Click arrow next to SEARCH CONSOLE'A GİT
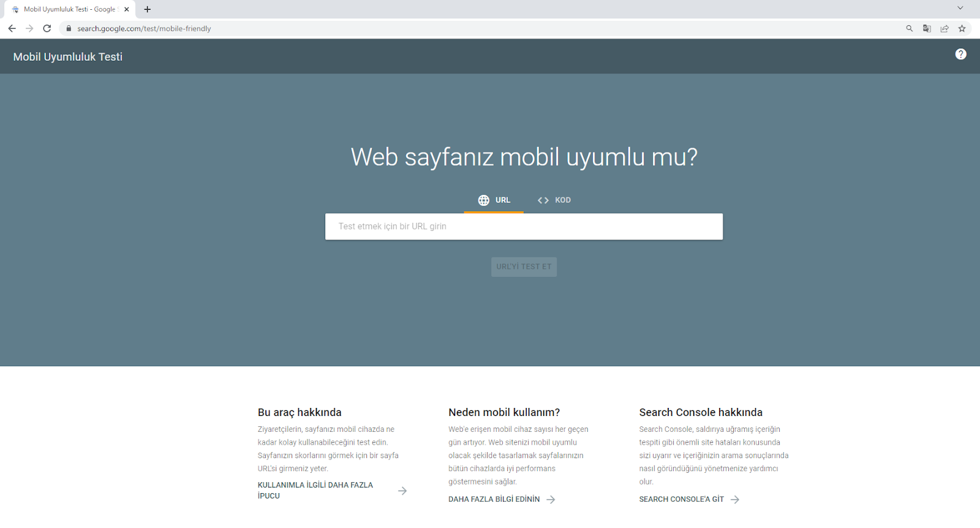Screen dimensions: 980x528 735,499
